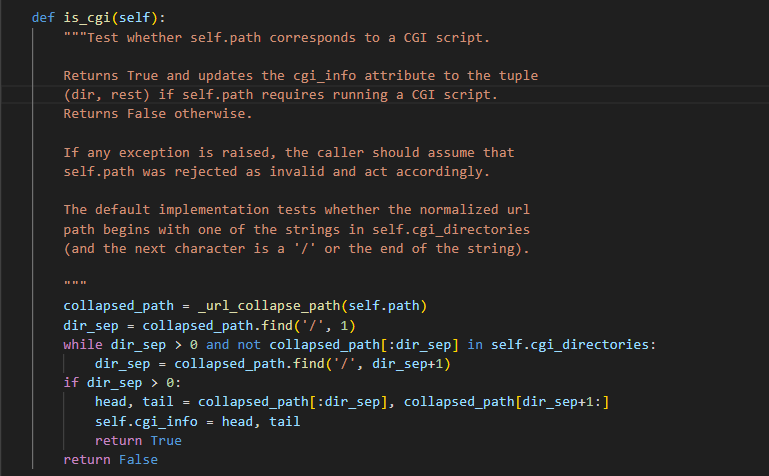Image resolution: width=769 pixels, height=476 pixels.
Task: Click the self parameter in function signature
Action: pos(134,18)
